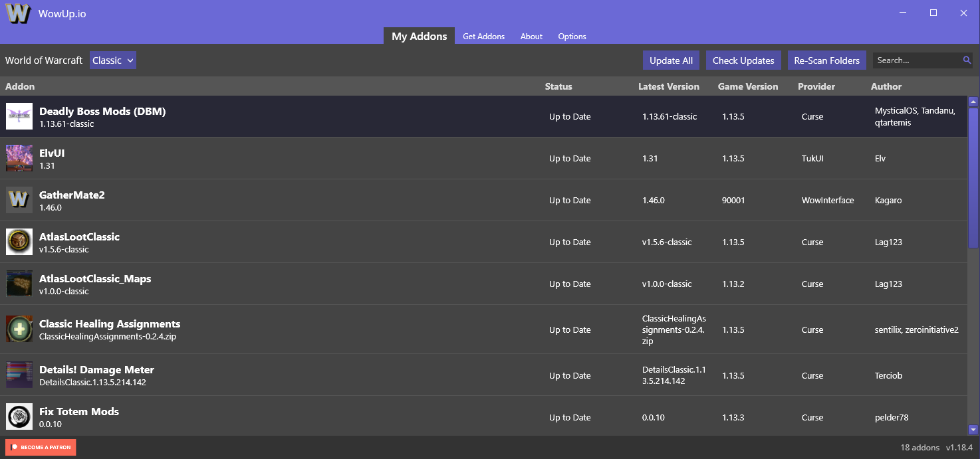This screenshot has height=459, width=980.
Task: Open the Get Addons tab
Action: point(483,37)
